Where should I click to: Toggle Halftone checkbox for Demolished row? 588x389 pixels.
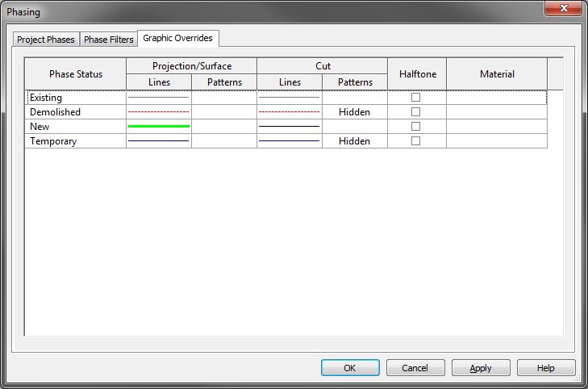(415, 112)
